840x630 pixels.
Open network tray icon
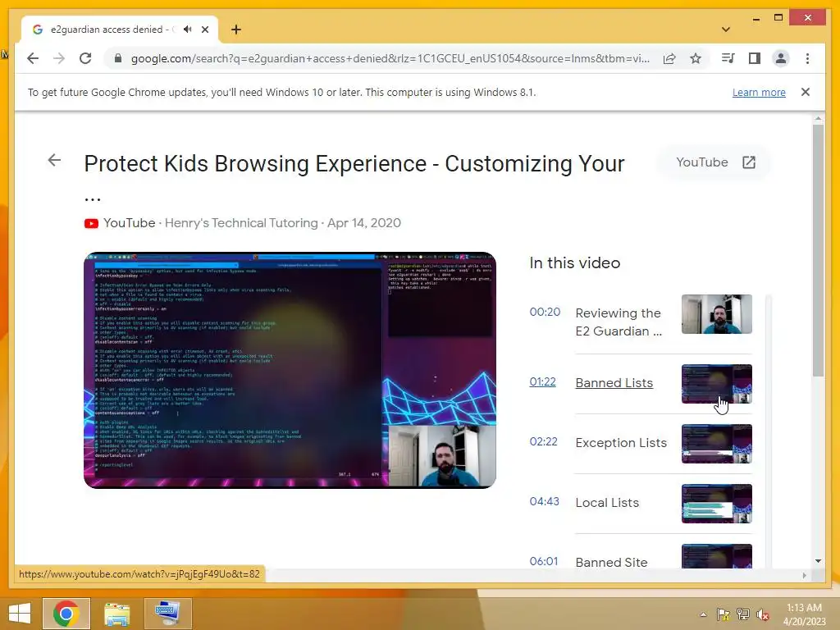[743, 614]
